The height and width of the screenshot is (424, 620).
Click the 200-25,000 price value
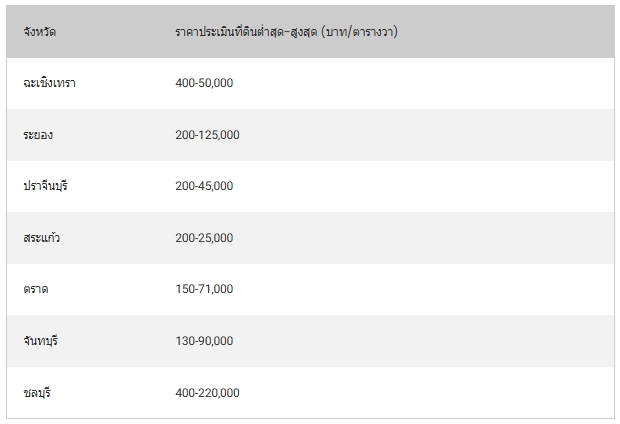(x=204, y=238)
